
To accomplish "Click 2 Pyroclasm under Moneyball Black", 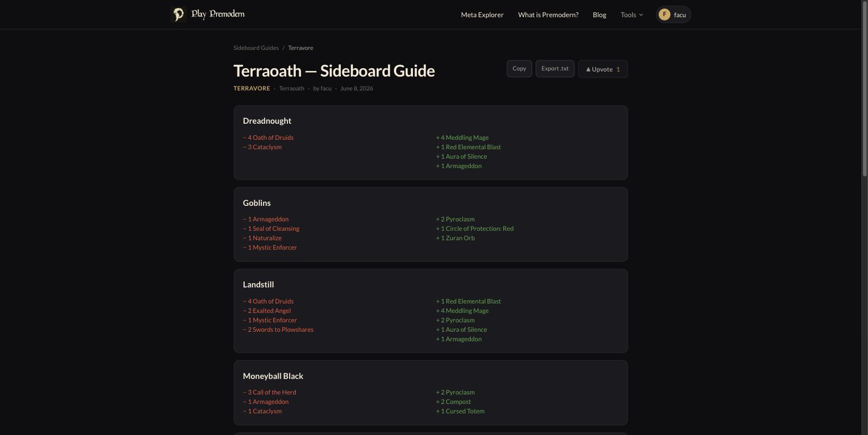I will (455, 392).
